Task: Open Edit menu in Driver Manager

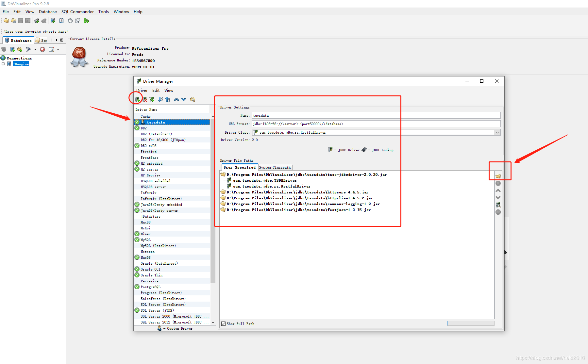Action: tap(156, 91)
